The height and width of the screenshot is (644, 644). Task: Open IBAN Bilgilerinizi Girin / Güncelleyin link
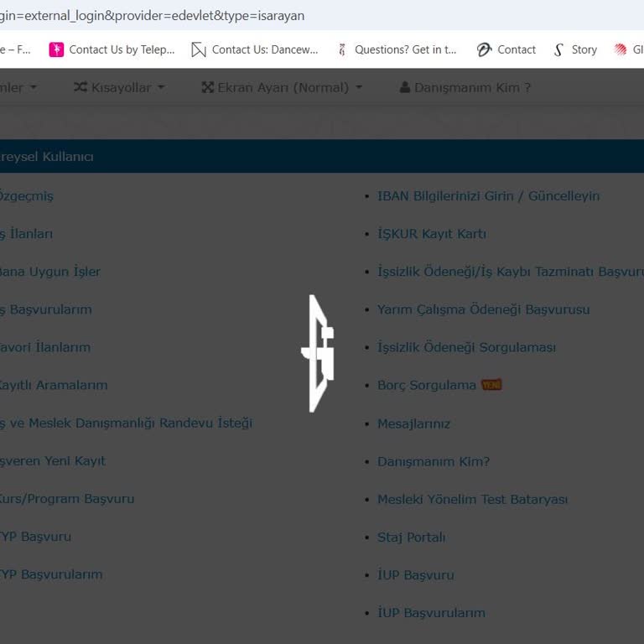[488, 196]
